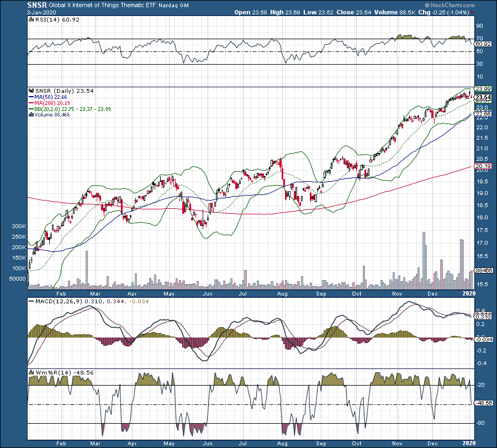Screen dimensions: 497x448
Task: Click the bold 2020 label below the Williams %R panel
Action: pos(469,443)
